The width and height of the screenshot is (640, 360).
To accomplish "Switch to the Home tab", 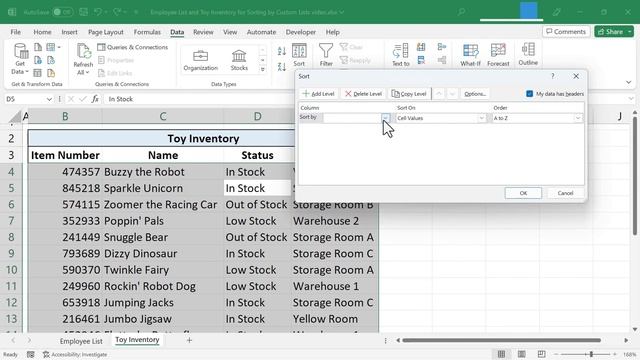I will (x=42, y=32).
